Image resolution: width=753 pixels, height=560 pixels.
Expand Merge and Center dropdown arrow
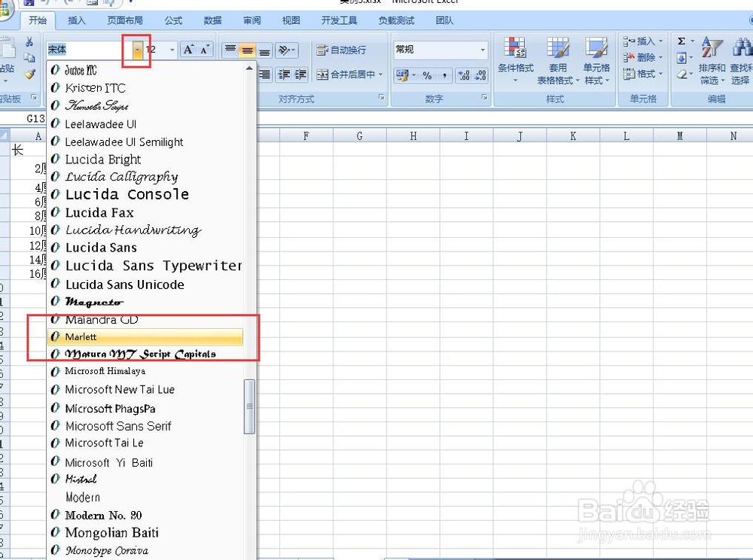[381, 75]
